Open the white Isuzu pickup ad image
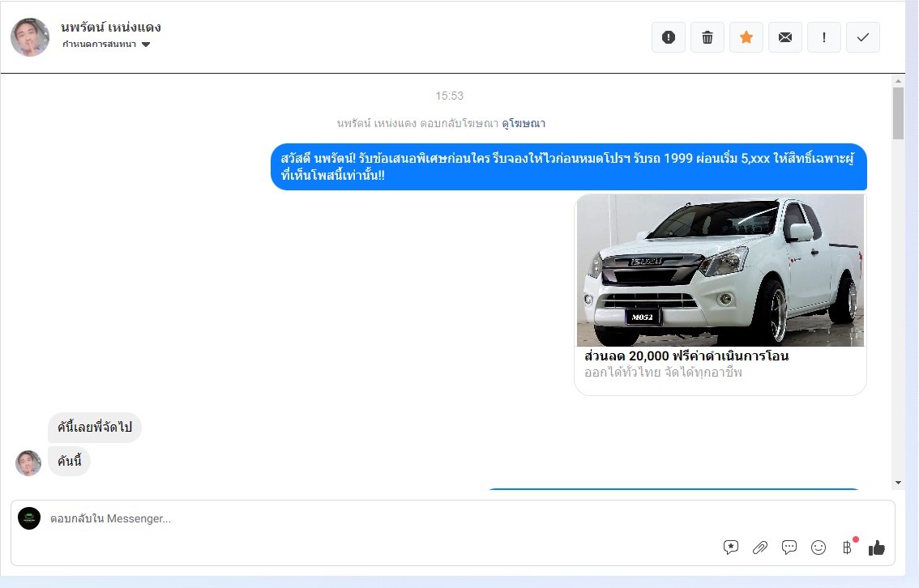This screenshot has height=588, width=919. 720,270
